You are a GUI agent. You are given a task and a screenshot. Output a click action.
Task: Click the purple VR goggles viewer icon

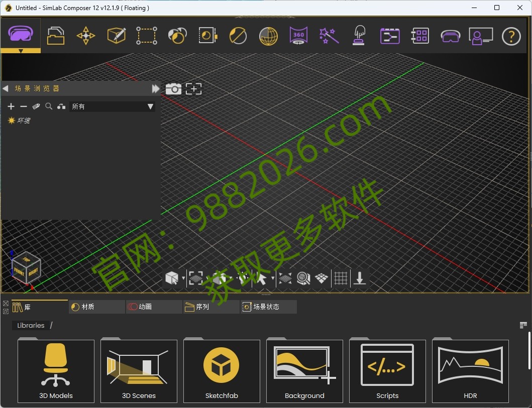click(450, 36)
